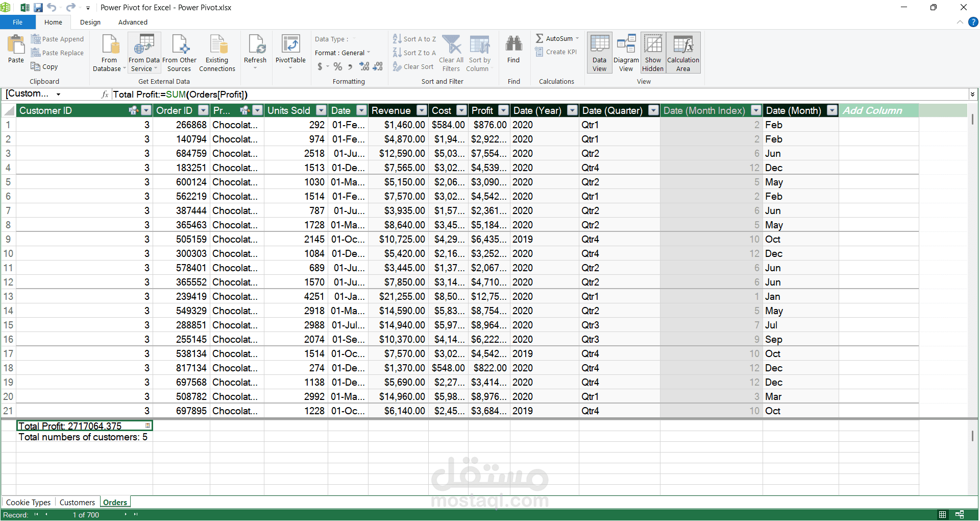Expand the Format General dropdown
The height and width of the screenshot is (521, 980).
369,53
